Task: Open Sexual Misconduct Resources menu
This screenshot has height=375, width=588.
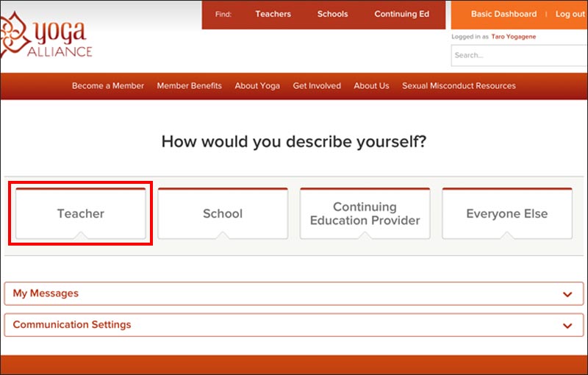Action: pyautogui.click(x=459, y=85)
